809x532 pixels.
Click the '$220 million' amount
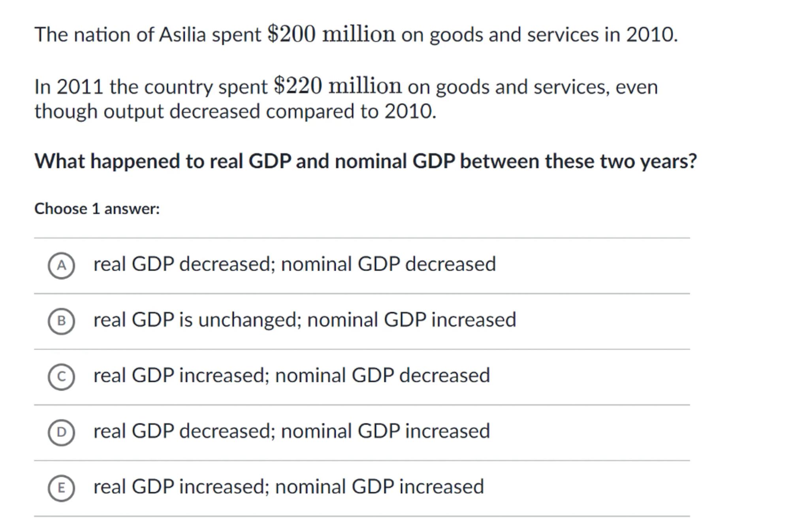point(337,86)
